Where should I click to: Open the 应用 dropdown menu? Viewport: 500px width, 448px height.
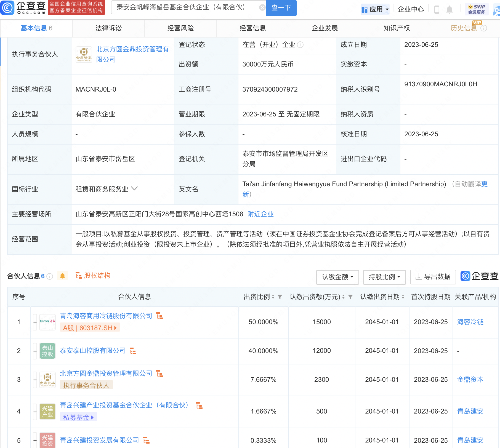tap(375, 9)
